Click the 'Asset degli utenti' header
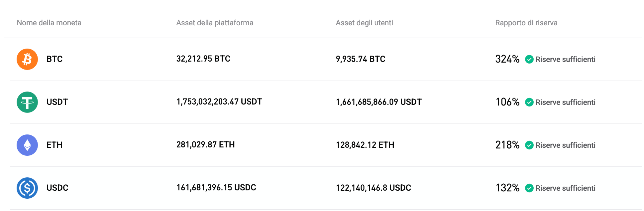Image resolution: width=644 pixels, height=211 pixels. [364, 23]
